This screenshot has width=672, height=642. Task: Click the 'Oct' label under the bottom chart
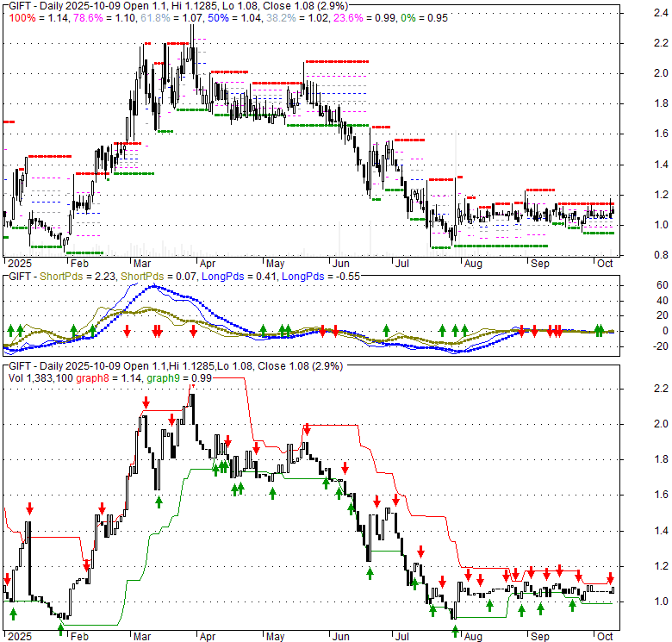605,637
